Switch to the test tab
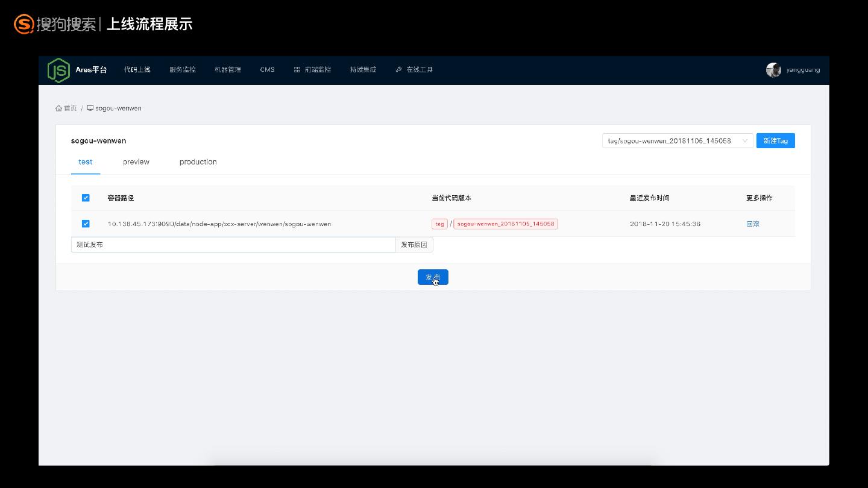This screenshot has width=868, height=488. click(86, 162)
